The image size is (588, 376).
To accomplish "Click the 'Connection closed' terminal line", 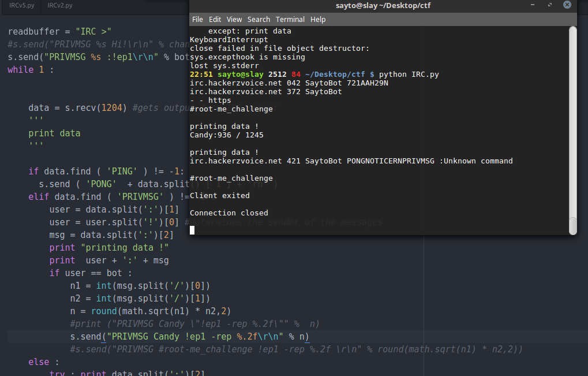I will pyautogui.click(x=229, y=213).
